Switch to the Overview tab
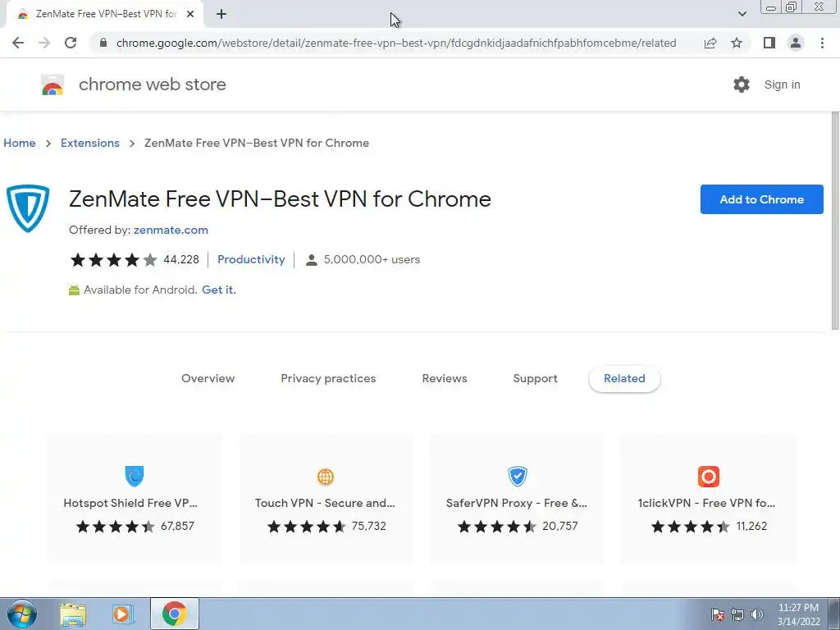 pos(208,378)
